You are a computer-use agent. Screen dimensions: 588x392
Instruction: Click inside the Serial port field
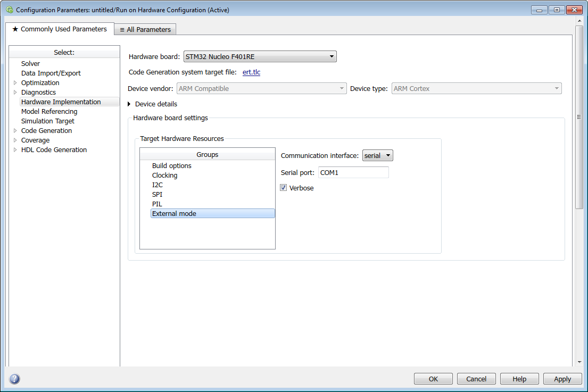(x=353, y=172)
